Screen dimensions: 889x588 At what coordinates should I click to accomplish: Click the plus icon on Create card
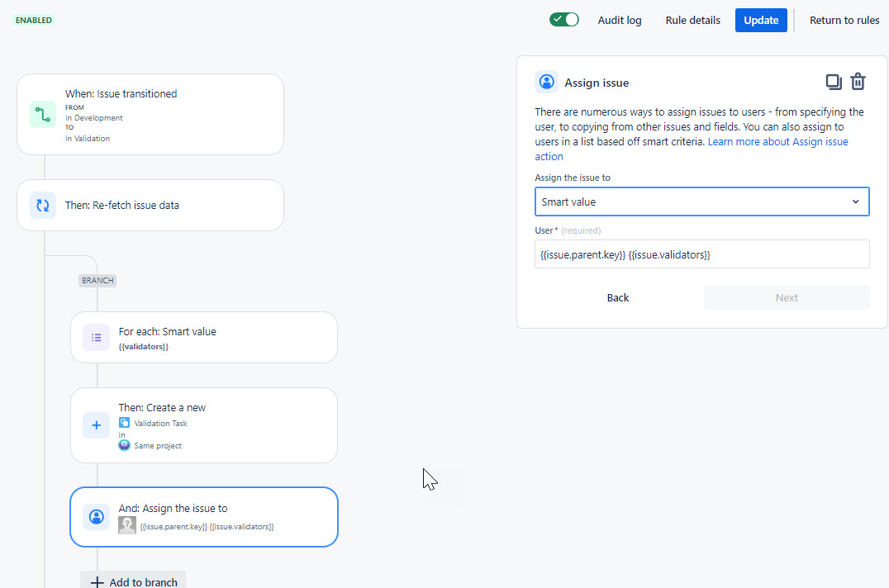tap(97, 425)
